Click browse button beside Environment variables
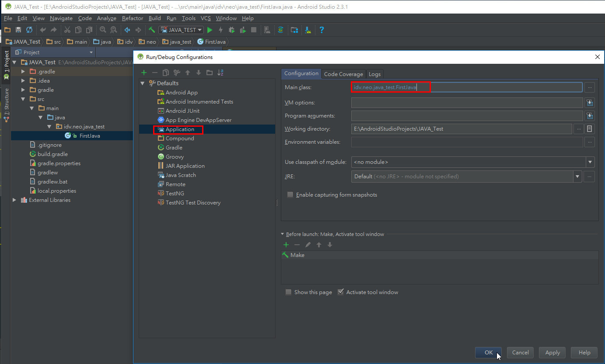The image size is (605, 364). [590, 142]
